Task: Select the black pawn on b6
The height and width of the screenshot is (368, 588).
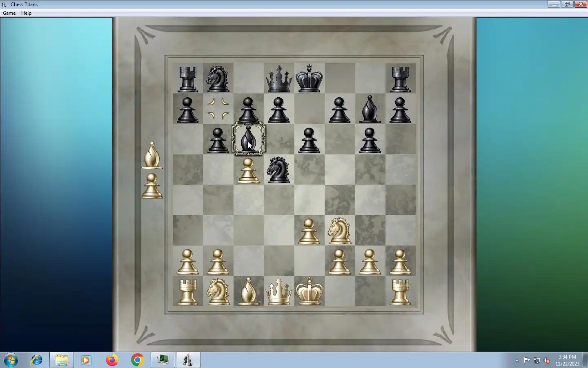Action: [x=218, y=140]
